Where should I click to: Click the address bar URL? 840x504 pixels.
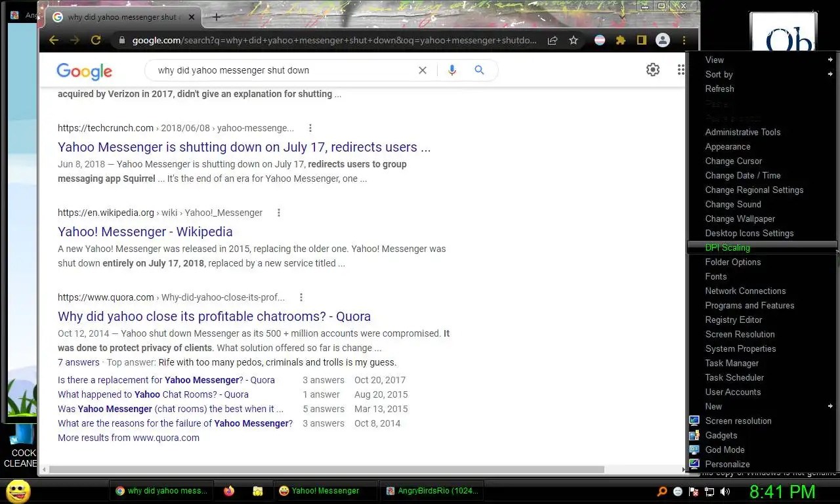(334, 40)
